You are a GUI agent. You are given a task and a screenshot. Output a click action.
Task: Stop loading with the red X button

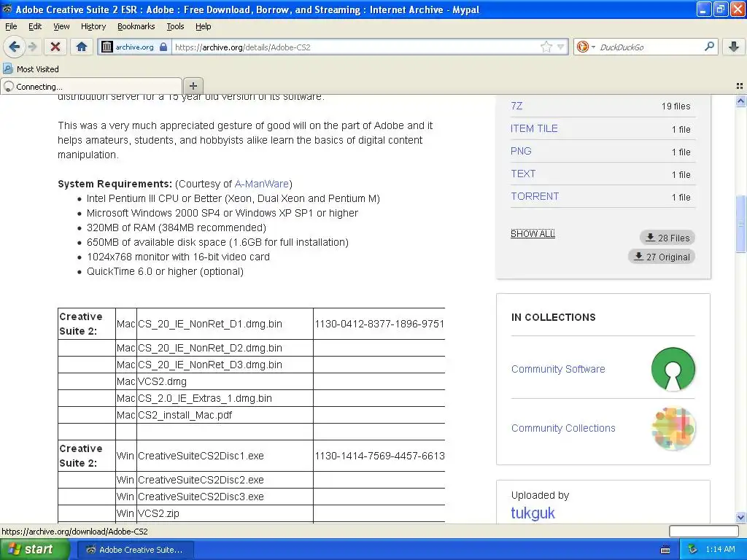[55, 47]
